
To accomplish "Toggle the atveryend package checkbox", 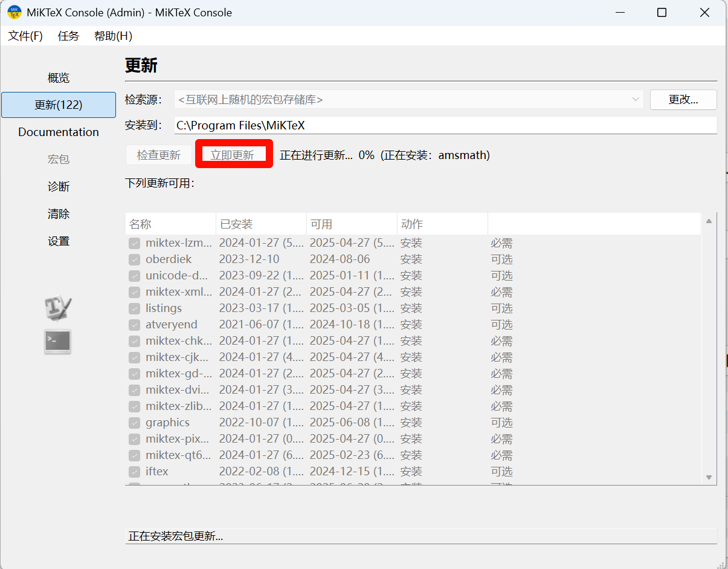I will 134,325.
